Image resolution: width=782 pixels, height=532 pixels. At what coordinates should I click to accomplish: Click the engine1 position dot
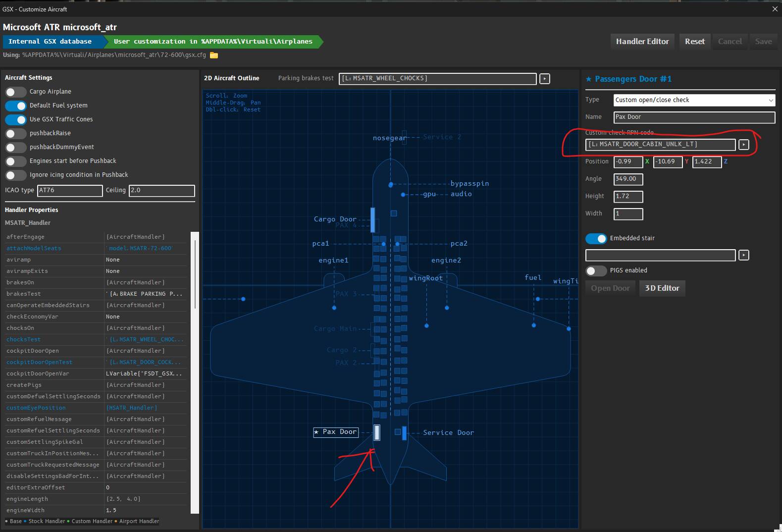[334, 308]
